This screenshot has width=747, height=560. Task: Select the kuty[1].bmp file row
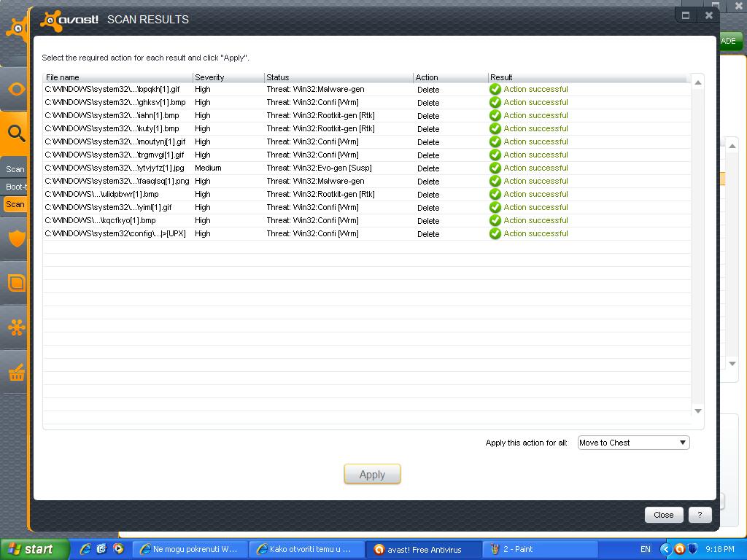[367, 128]
